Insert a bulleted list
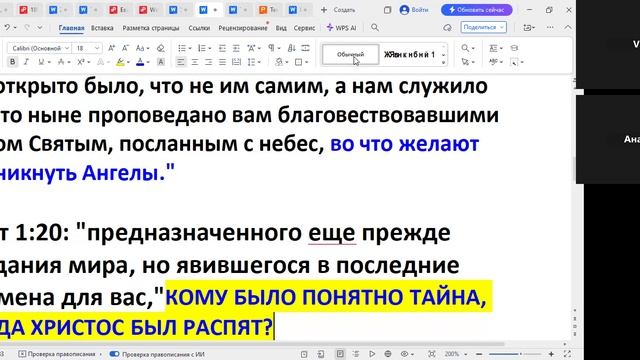Screen dimensions: 640x360 182,48
